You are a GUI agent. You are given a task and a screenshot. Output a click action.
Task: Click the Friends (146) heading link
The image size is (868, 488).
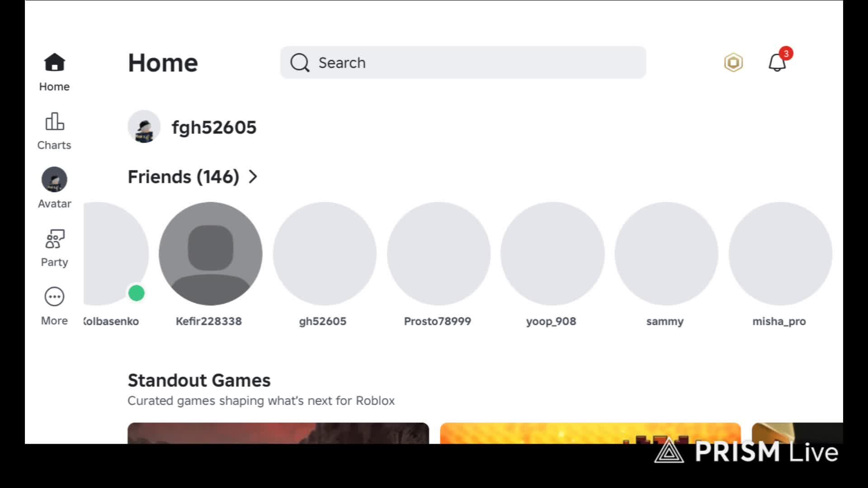(183, 177)
